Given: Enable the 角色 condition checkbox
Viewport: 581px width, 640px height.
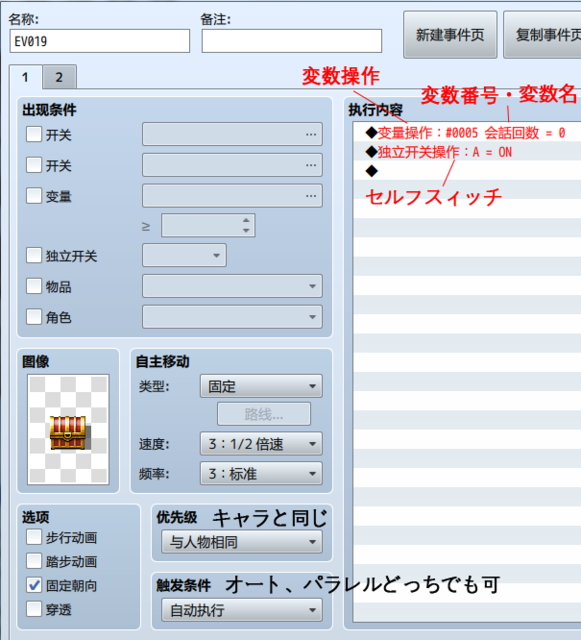Looking at the screenshot, I should (34, 317).
